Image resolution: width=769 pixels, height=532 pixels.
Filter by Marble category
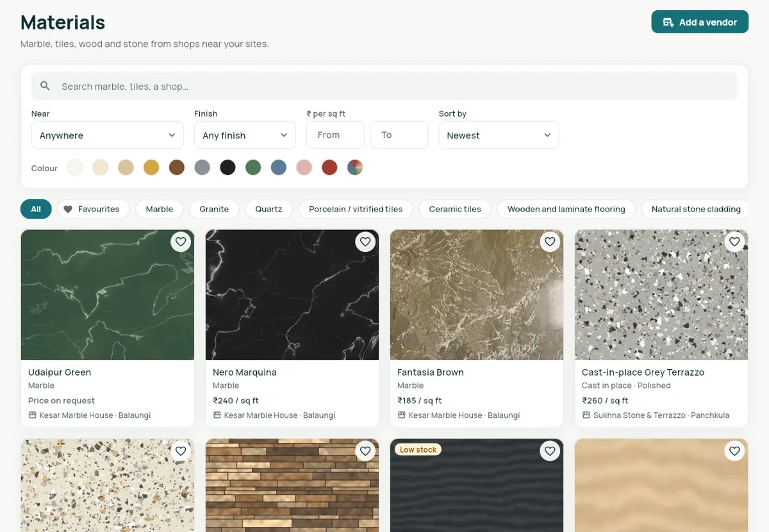click(159, 209)
